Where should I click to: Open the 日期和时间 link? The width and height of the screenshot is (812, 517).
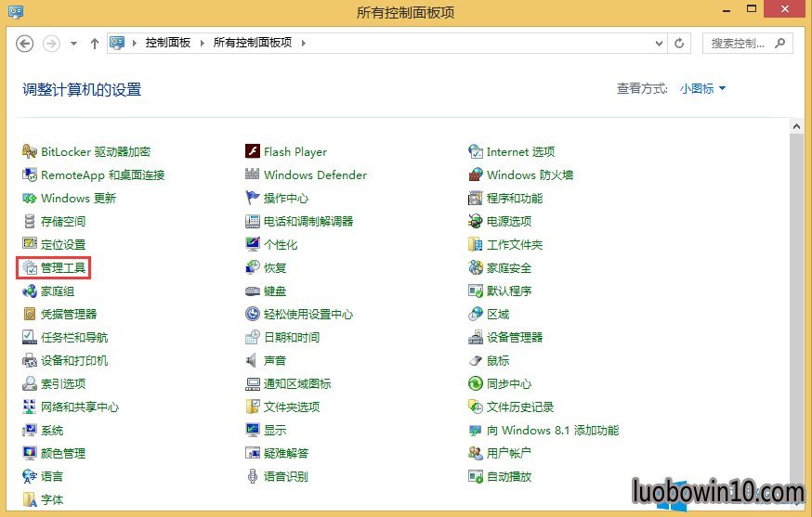click(292, 338)
